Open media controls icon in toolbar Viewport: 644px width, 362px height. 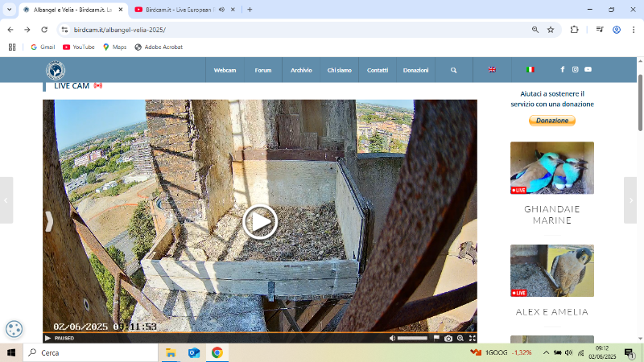click(600, 30)
